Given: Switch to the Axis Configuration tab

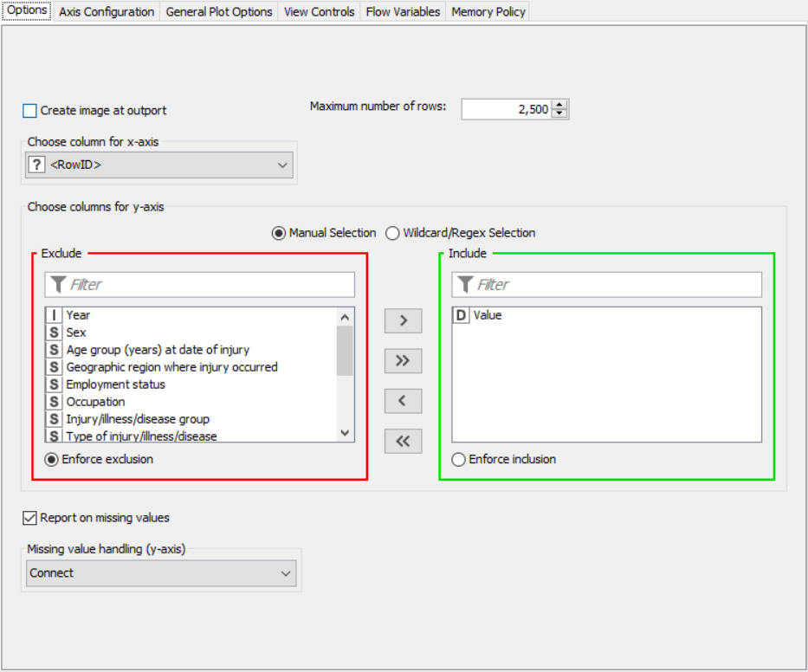Looking at the screenshot, I should (107, 11).
